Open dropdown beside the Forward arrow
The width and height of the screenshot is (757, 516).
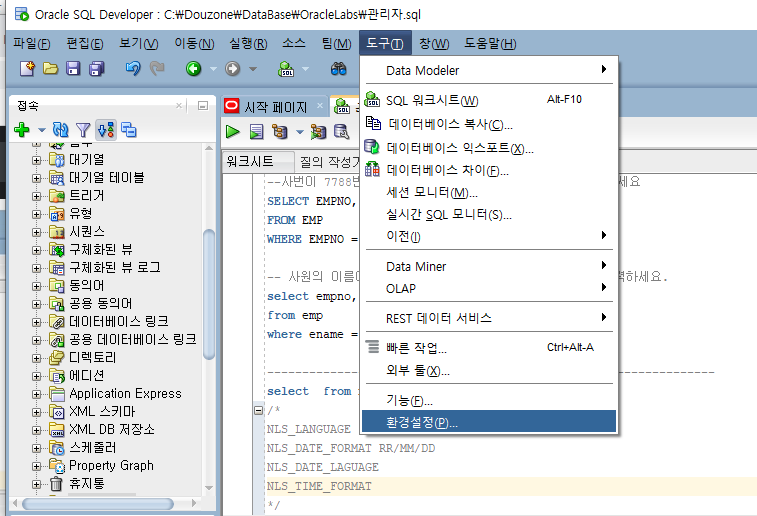pos(252,69)
